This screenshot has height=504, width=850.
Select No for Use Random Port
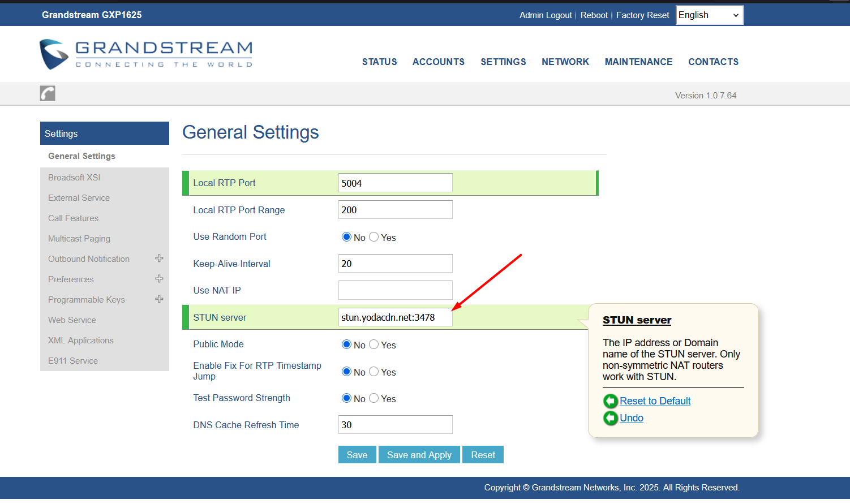coord(346,237)
